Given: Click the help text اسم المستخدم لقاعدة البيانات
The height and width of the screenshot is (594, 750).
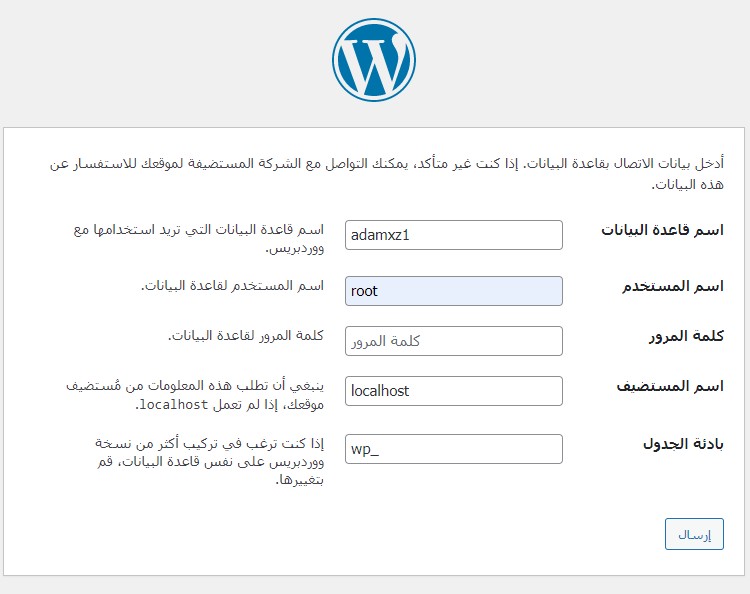Looking at the screenshot, I should (232, 286).
